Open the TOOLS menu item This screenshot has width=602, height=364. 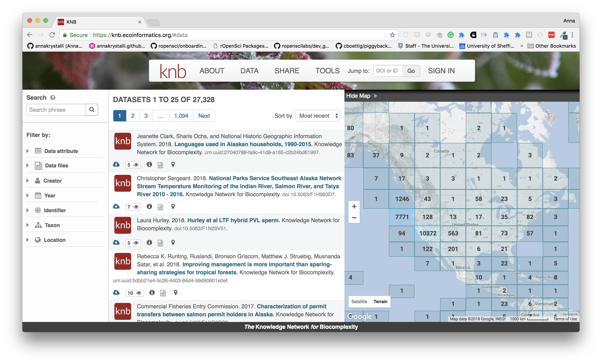point(327,71)
